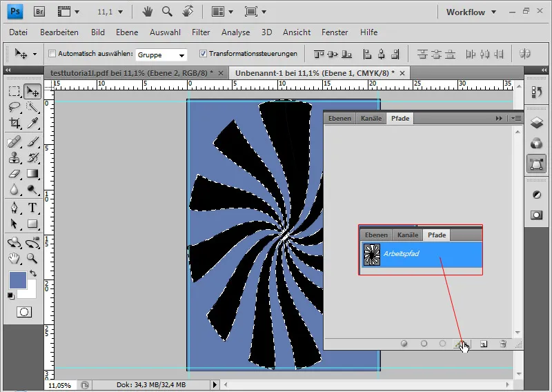Create new path in Pfade panel
The height and width of the screenshot is (392, 552).
(484, 344)
